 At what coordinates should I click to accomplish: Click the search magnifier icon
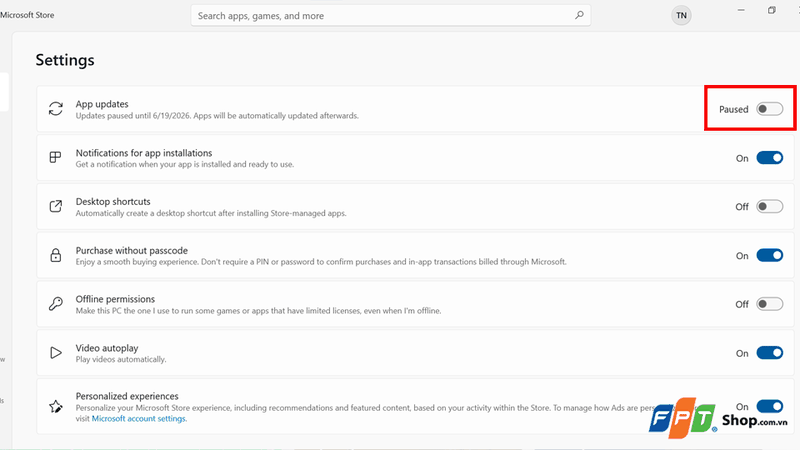tap(579, 15)
